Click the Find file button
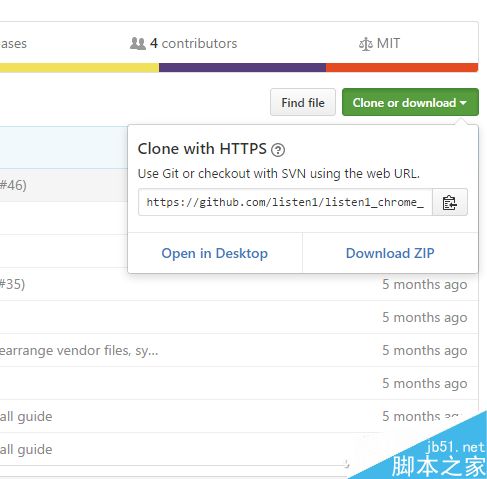Viewport: 487px width, 479px height. point(303,102)
